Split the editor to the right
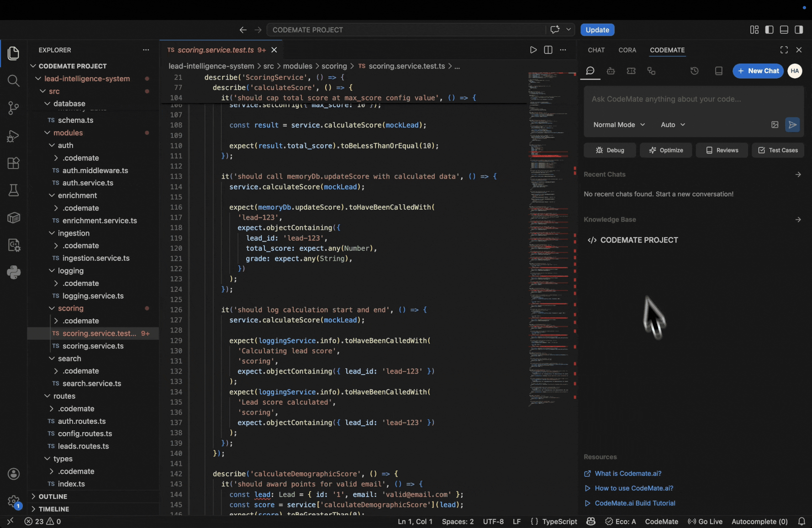This screenshot has width=812, height=528. 548,50
